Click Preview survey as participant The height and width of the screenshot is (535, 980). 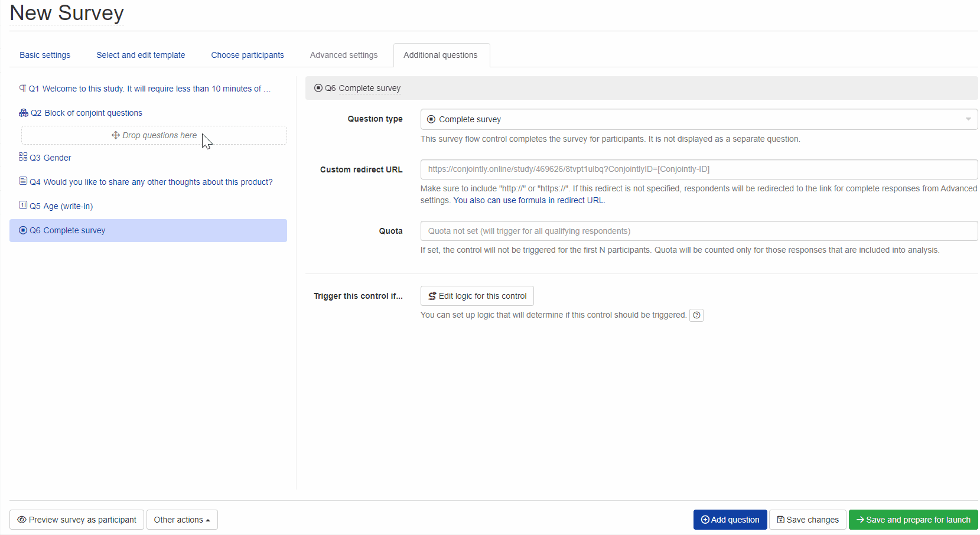pyautogui.click(x=77, y=520)
